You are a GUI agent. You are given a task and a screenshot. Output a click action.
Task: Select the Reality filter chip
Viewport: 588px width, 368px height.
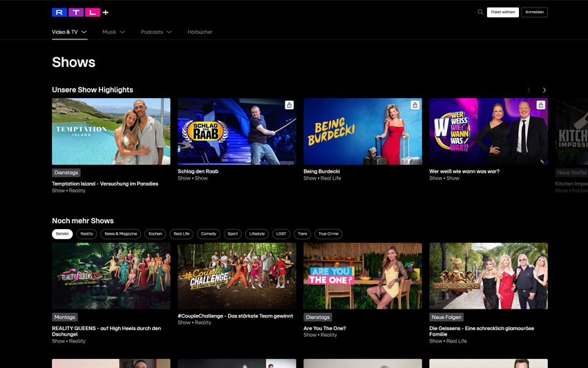(86, 234)
